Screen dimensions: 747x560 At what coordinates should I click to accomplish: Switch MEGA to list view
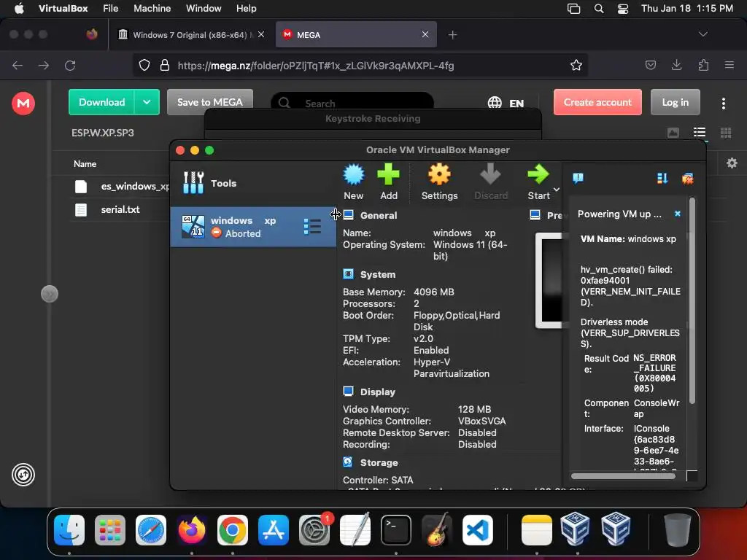[x=700, y=133]
